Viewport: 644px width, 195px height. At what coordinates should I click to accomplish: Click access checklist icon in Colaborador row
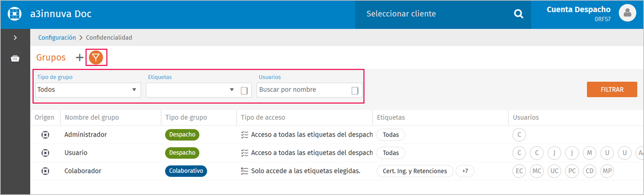point(244,171)
